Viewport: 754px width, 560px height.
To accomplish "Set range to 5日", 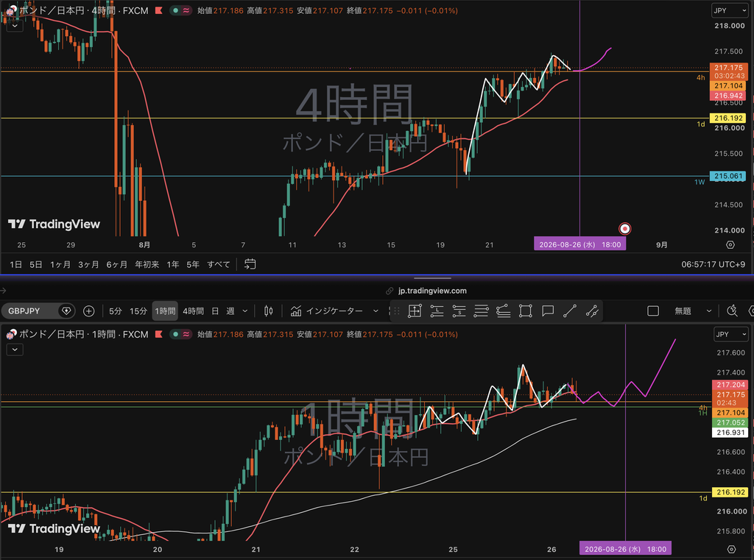I will click(36, 264).
